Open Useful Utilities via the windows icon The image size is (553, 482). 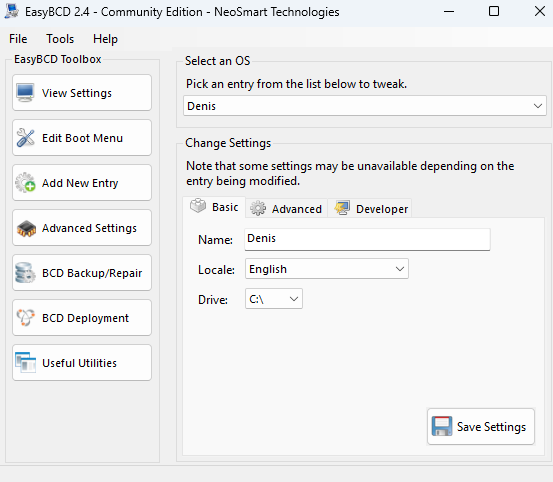pos(25,362)
